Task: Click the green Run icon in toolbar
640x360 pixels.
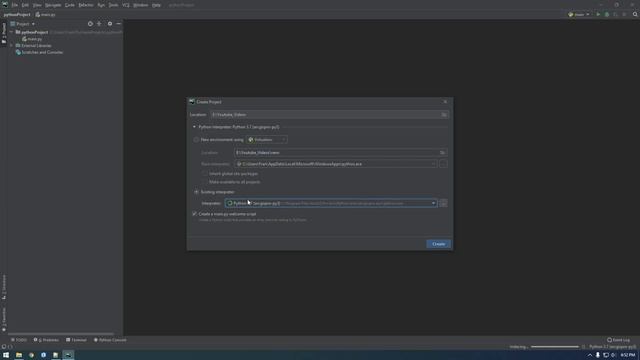Action: click(x=598, y=14)
